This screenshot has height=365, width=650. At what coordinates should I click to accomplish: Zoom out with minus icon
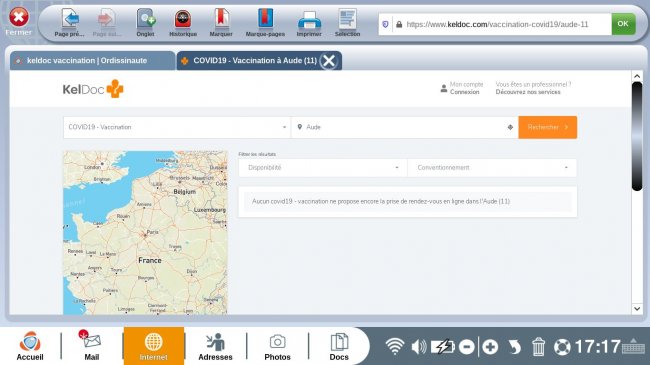click(467, 347)
